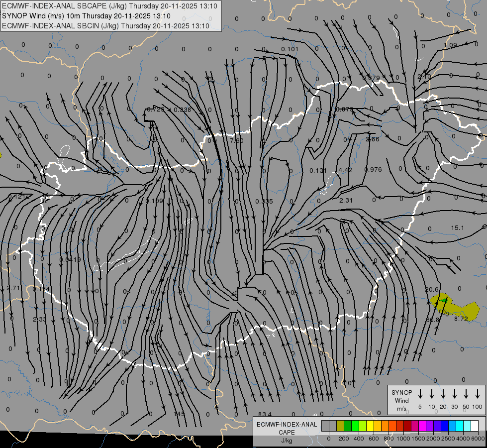Click the 1500 tick label on CAPE scale
This screenshot has width=487, height=448.
click(418, 439)
